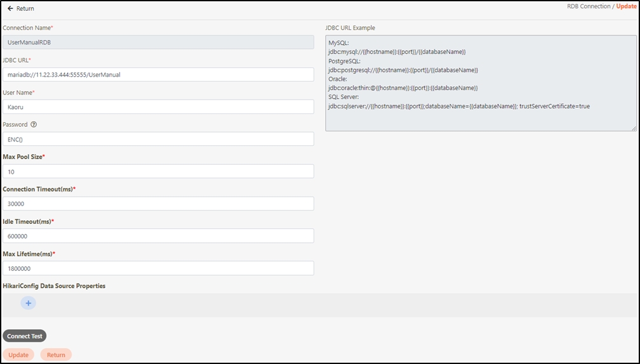Add a HikariConfig property with plus icon
640x364 pixels.
click(x=29, y=303)
